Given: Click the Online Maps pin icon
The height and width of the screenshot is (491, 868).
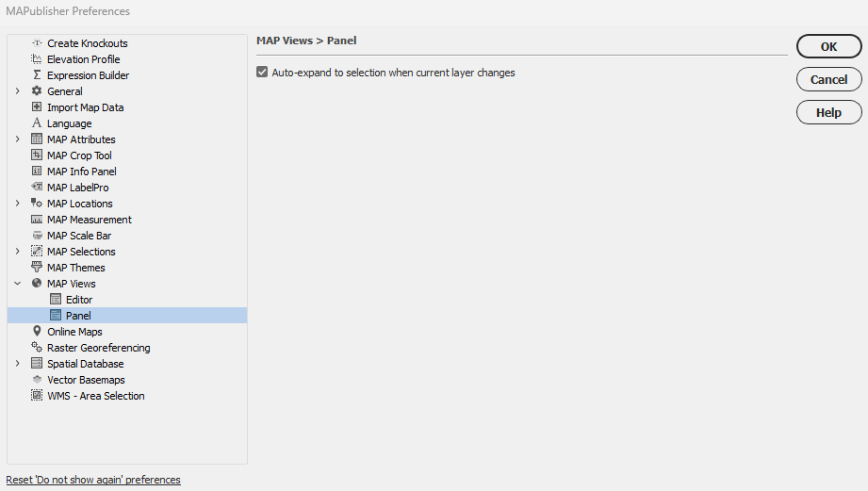Looking at the screenshot, I should pyautogui.click(x=37, y=332).
